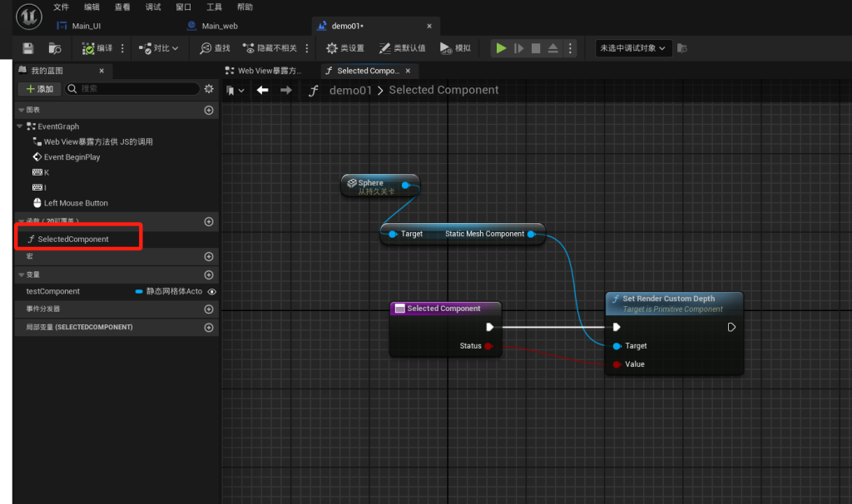This screenshot has height=504, width=852.
Task: Open the Diff (对比) dropdown
Action: point(158,48)
